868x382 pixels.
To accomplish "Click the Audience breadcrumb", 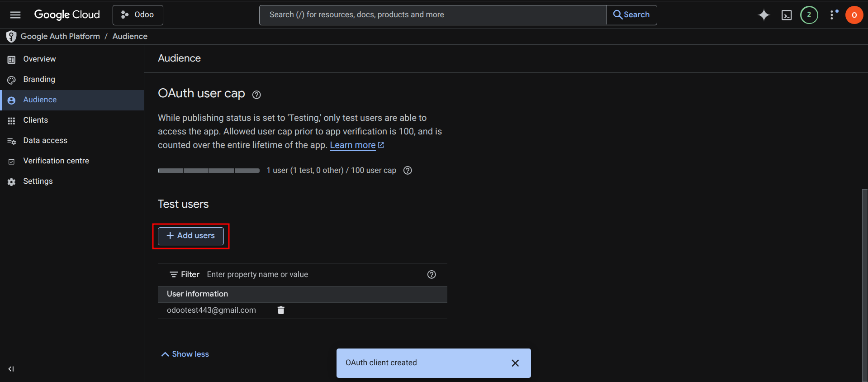I will [130, 36].
